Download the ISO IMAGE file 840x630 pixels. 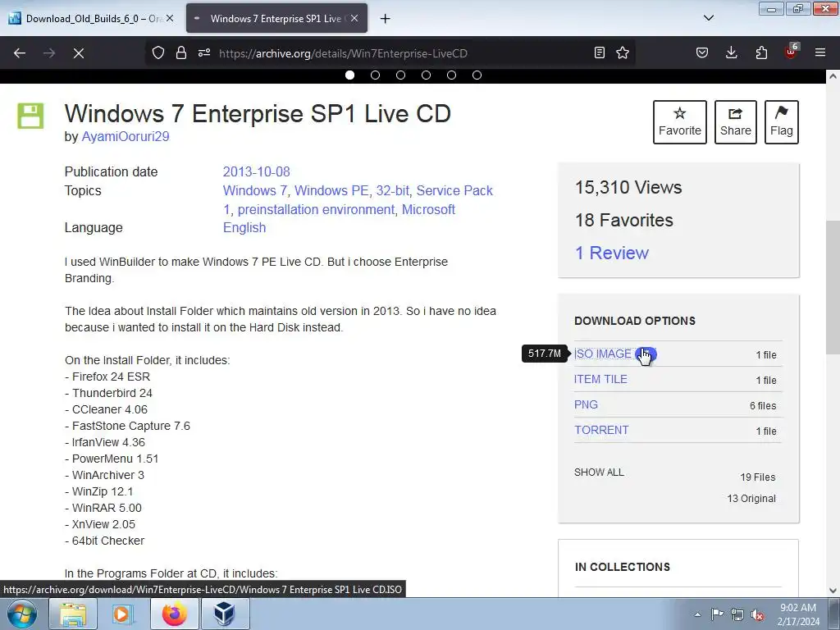(603, 354)
